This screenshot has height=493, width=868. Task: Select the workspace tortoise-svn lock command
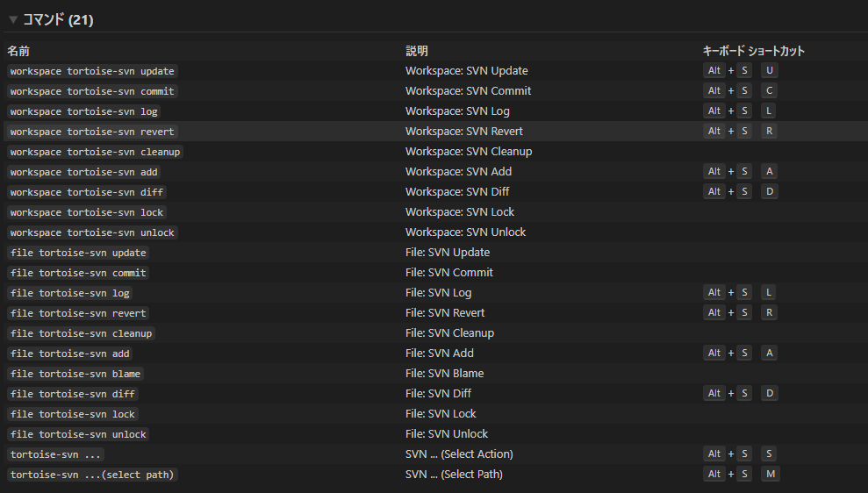87,212
